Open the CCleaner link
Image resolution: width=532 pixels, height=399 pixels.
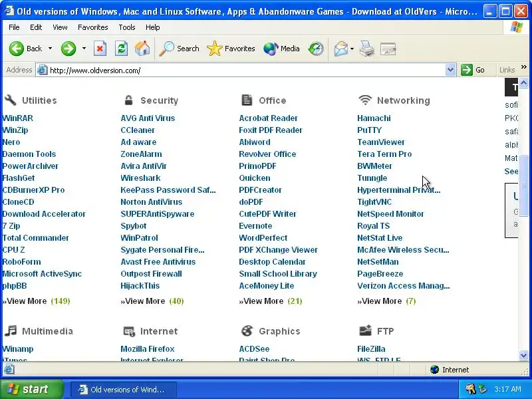pos(138,130)
